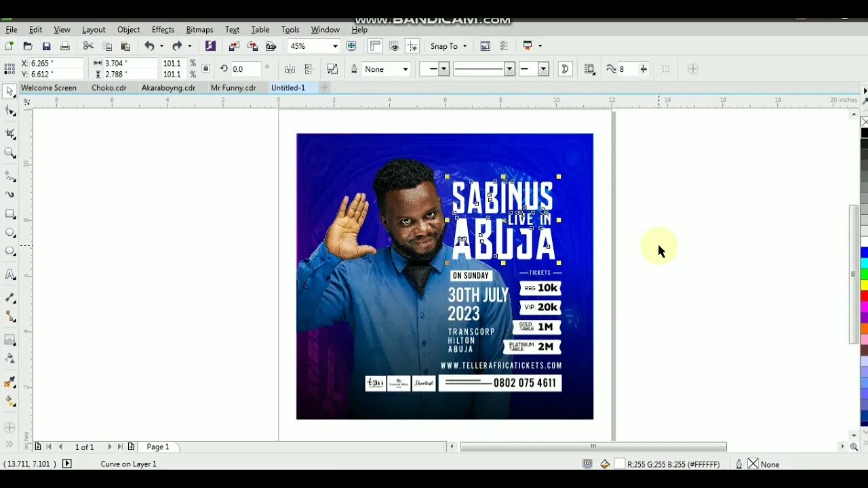Open the end arrowhead dropdown
Image resolution: width=868 pixels, height=488 pixels.
[543, 69]
